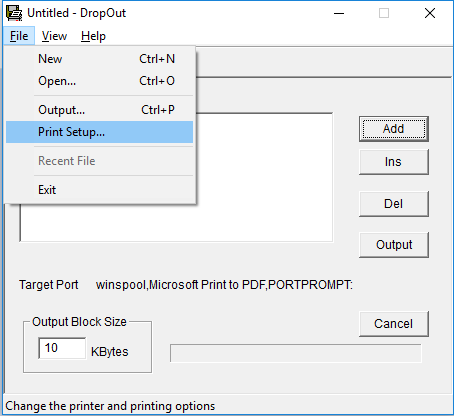Select Recent File menu entry
Image resolution: width=454 pixels, height=416 pixels.
(99, 161)
